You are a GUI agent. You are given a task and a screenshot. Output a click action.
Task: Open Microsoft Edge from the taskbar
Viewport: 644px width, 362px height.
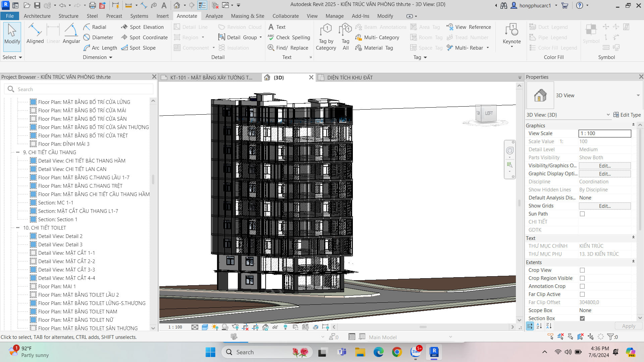(378, 352)
